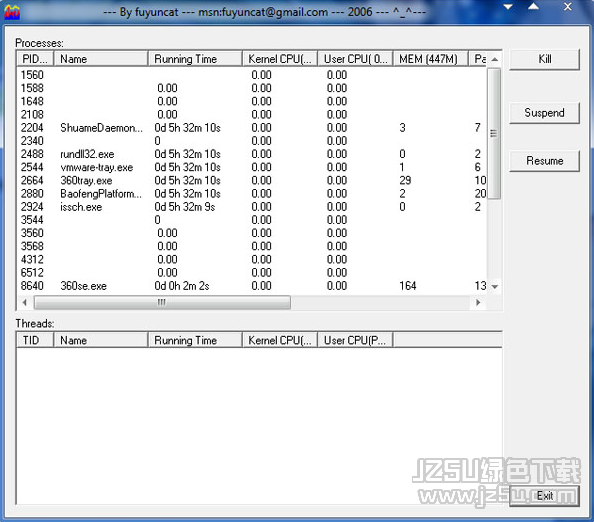Click the vertical scrollbar thumb in processes
594x522 pixels.
(494, 133)
